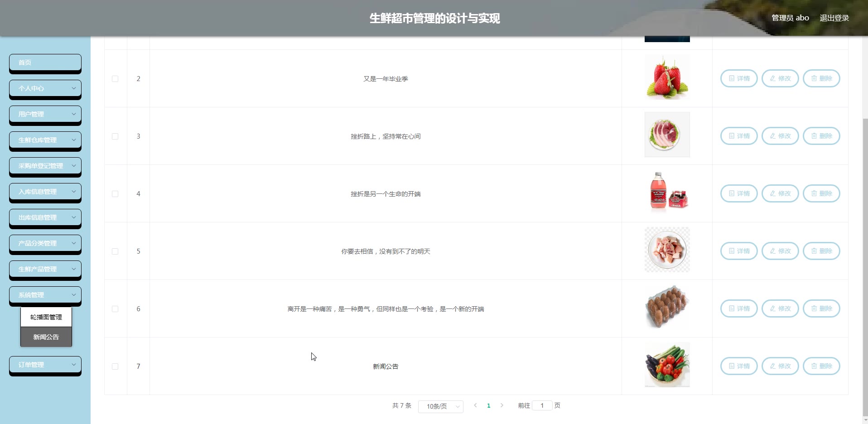Click 修改 for row 6 离开是一种痛苦
The height and width of the screenshot is (424, 868).
pyautogui.click(x=780, y=308)
